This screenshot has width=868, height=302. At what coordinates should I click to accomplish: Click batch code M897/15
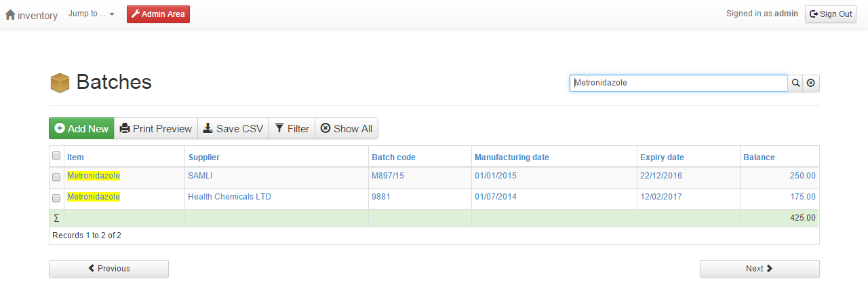click(x=388, y=176)
